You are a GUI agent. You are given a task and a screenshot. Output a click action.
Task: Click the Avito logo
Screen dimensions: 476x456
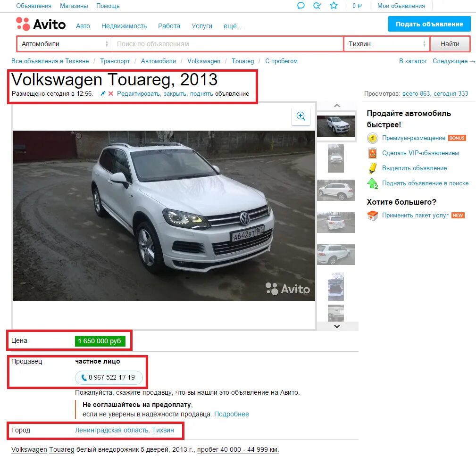41,25
